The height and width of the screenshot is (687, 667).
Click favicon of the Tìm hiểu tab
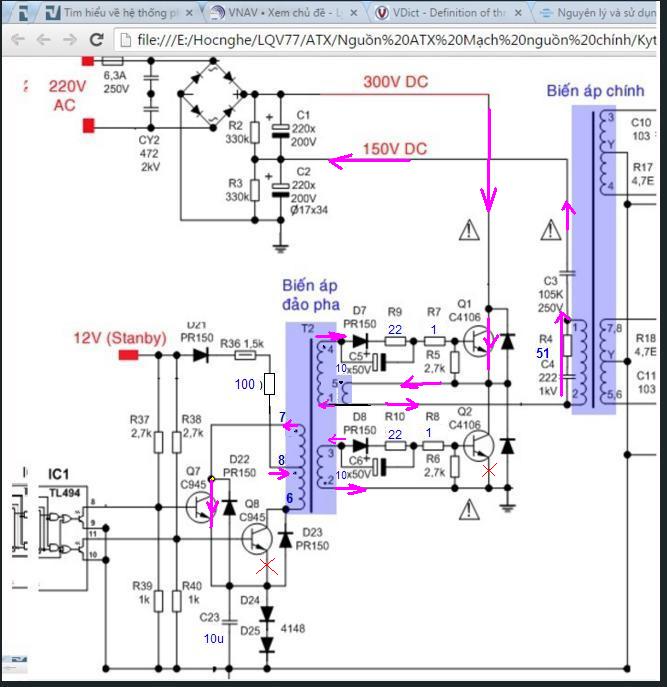tap(53, 13)
